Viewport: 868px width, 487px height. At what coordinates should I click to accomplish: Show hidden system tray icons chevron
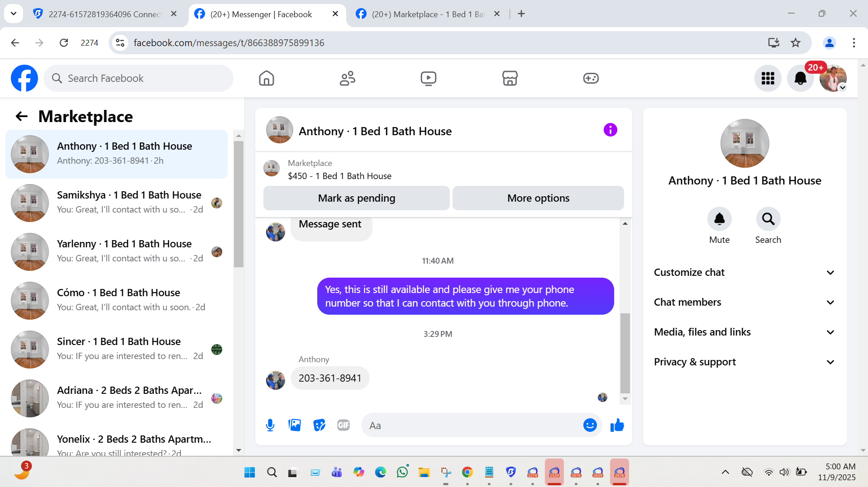click(725, 472)
